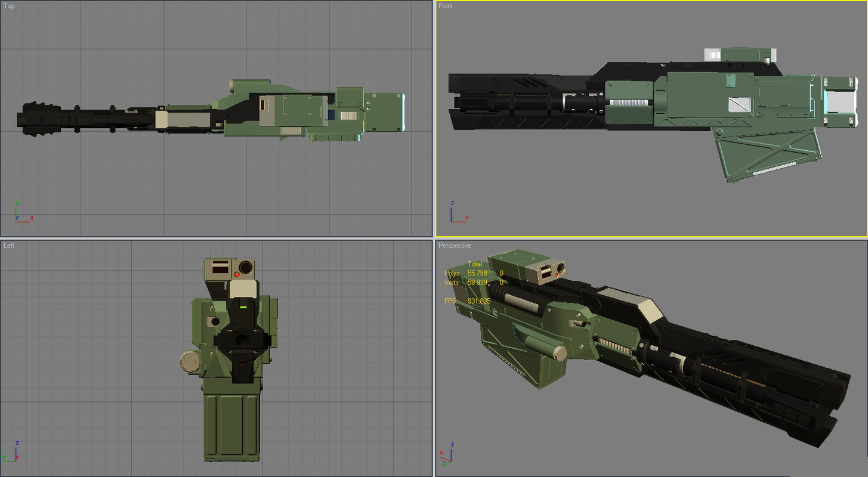Click the red X axis gizmo in Front viewport
This screenshot has height=477, width=868.
coord(468,218)
